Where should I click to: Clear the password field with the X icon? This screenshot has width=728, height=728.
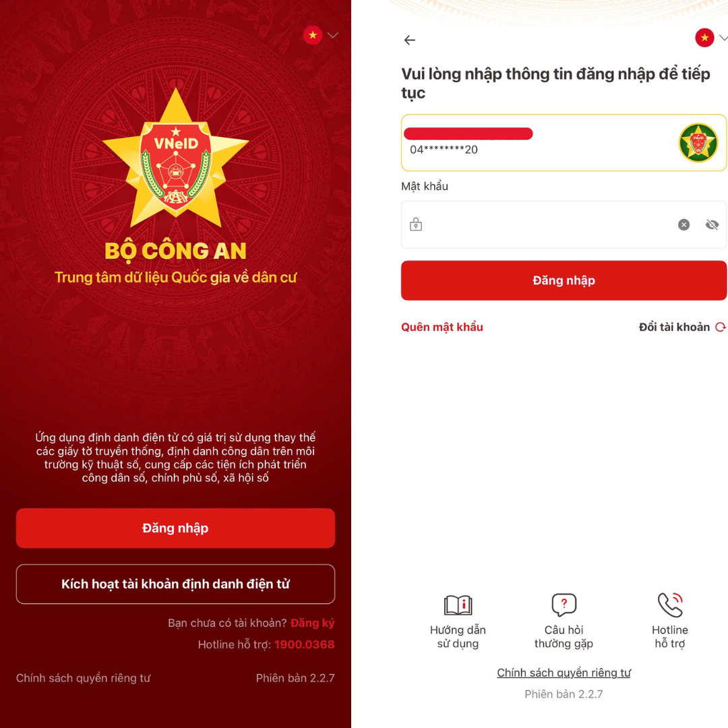(x=684, y=224)
